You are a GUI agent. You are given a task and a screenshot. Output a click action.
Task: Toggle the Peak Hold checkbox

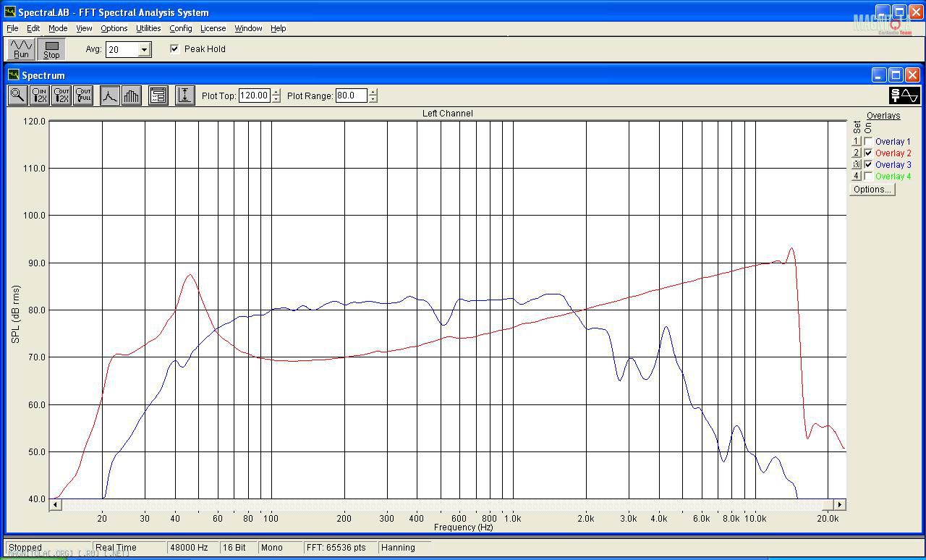point(174,49)
